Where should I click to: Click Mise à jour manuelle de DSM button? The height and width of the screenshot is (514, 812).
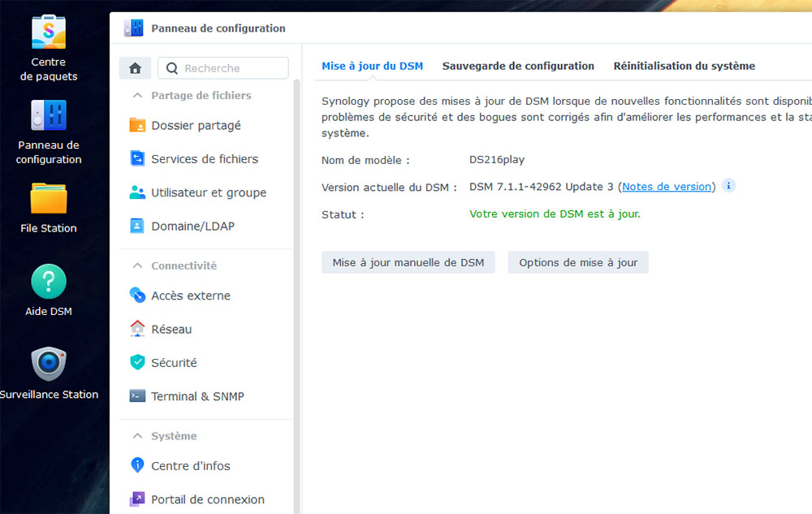coord(408,262)
